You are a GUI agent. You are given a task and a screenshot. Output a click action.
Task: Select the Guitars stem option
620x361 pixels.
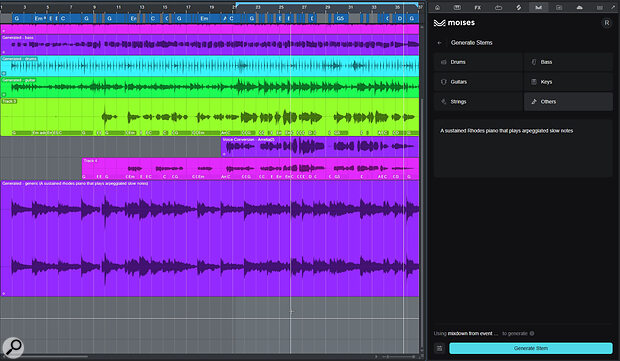pos(478,82)
